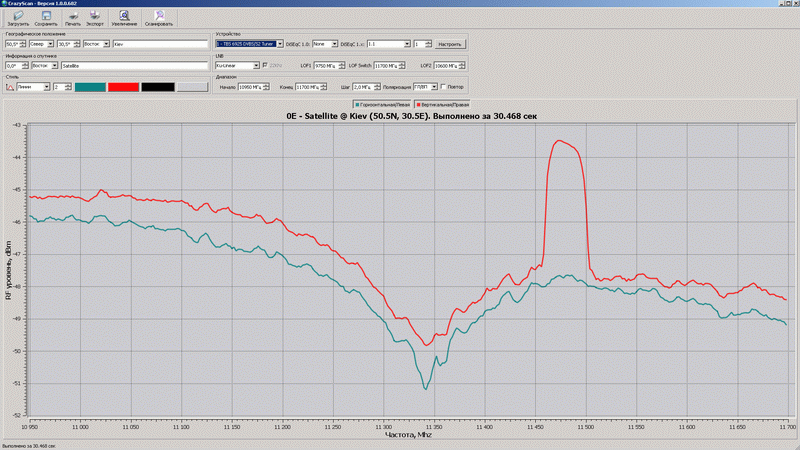Adjust the line width stepper showing 2
This screenshot has height=450, width=800.
click(x=68, y=87)
